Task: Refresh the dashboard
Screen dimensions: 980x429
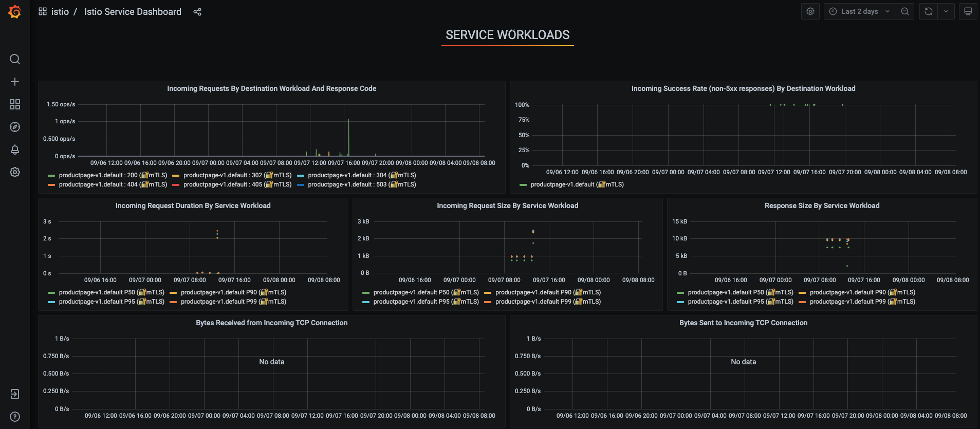Action: (929, 11)
